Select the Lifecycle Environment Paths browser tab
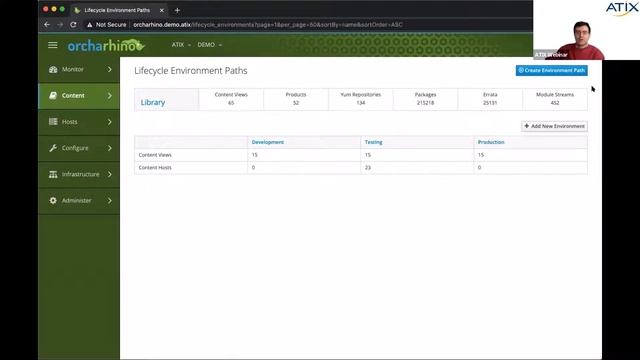The height and width of the screenshot is (360, 640). (118, 10)
